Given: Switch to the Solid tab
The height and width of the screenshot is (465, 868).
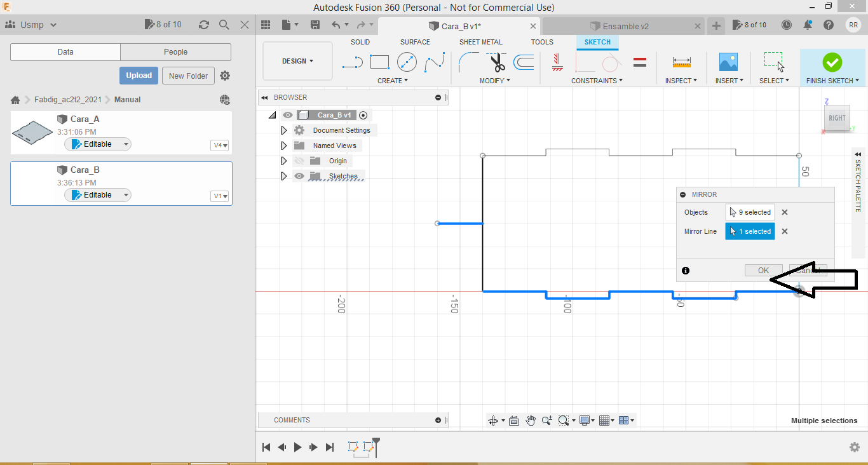Looking at the screenshot, I should [x=360, y=42].
